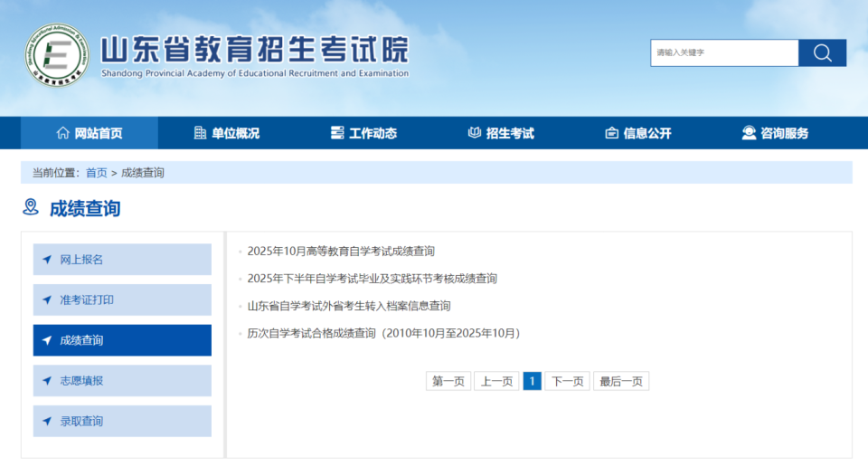Image resolution: width=868 pixels, height=466 pixels.
Task: Open the 招生考试 navigation item
Action: (501, 133)
